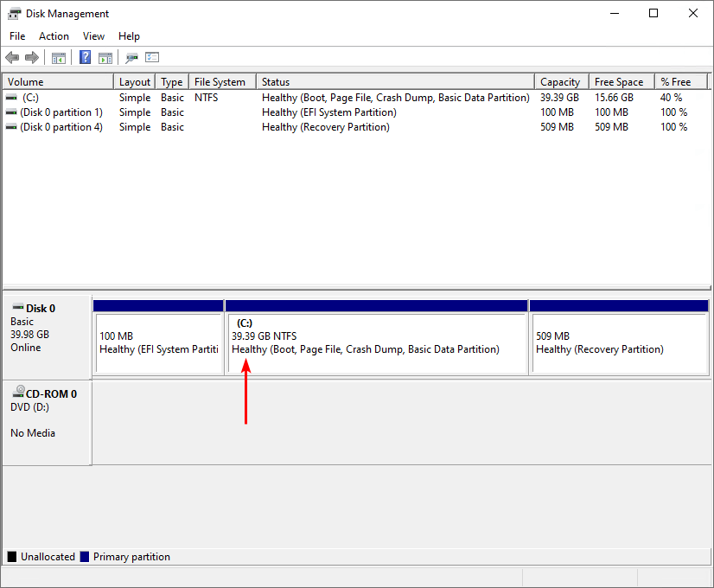
Task: Click the Back arrow toolbar icon
Action: (x=12, y=58)
